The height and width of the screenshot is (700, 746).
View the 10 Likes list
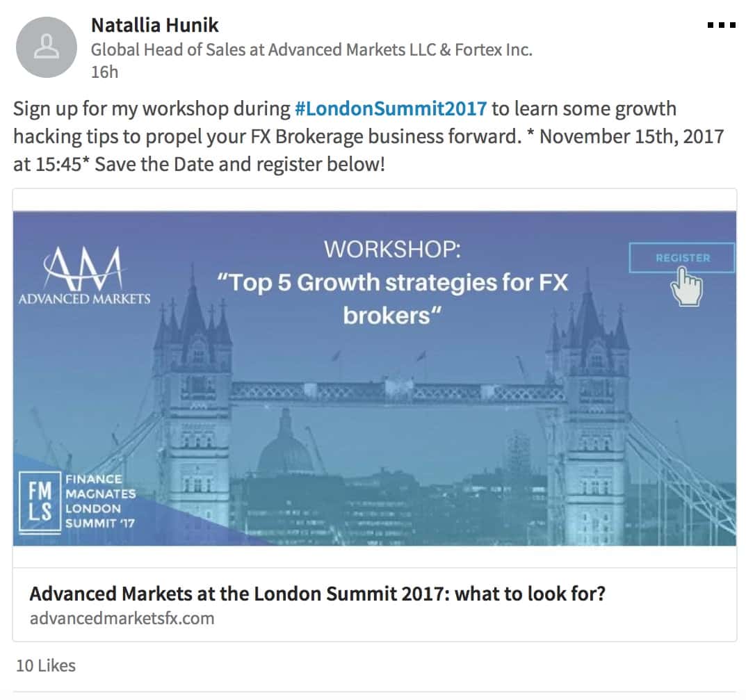click(46, 665)
